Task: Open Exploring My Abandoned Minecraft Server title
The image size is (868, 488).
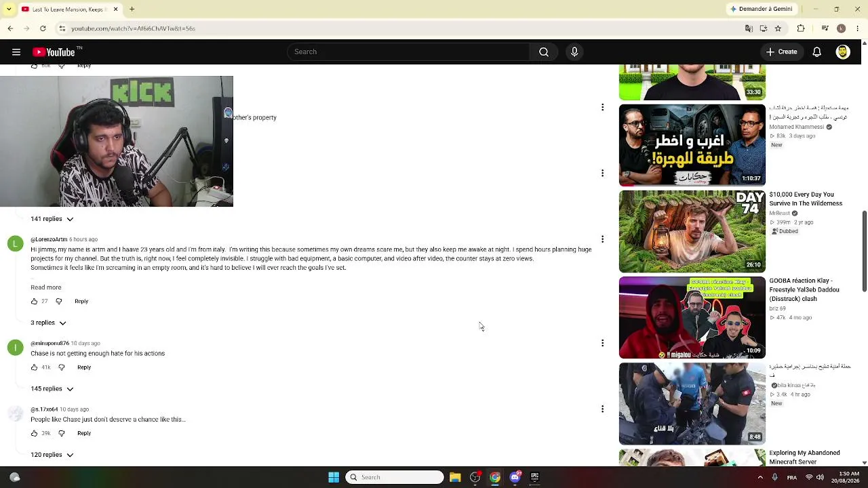Action: 804,457
